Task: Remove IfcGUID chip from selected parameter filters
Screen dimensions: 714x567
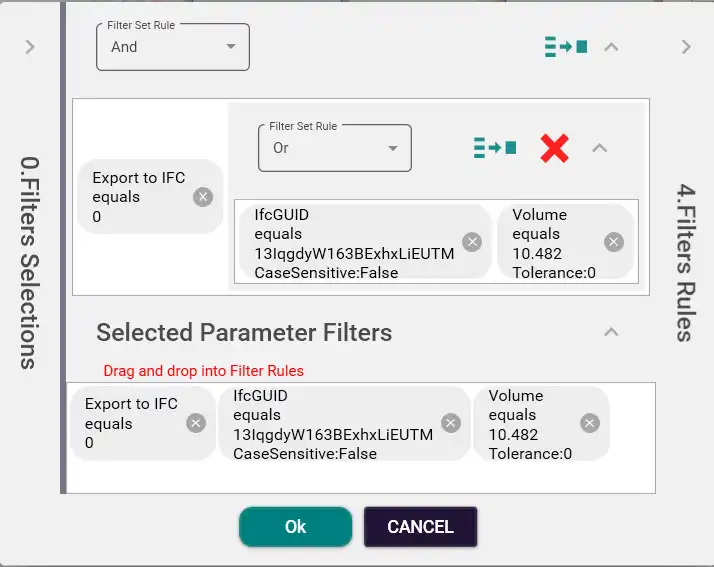Action: 451,423
